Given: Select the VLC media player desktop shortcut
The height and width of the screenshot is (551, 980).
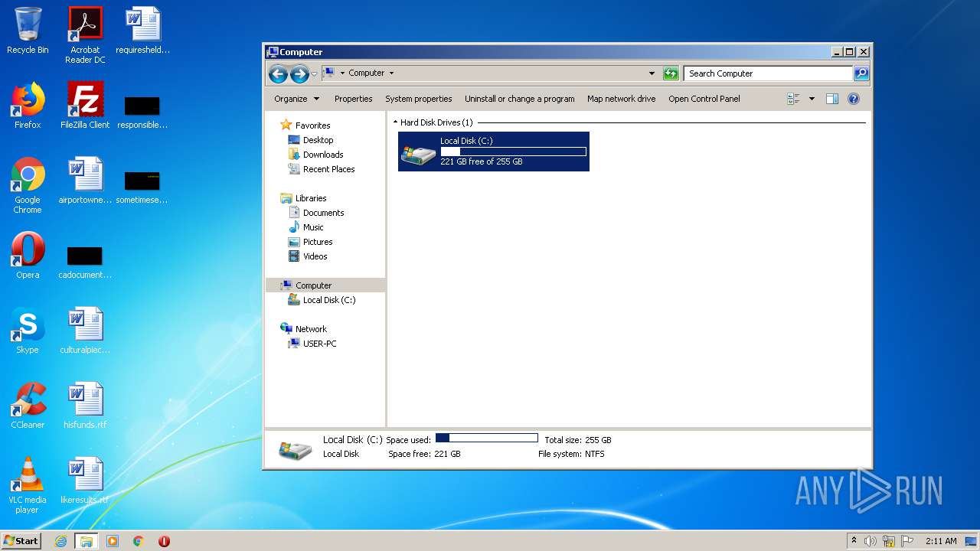Looking at the screenshot, I should pyautogui.click(x=28, y=485).
